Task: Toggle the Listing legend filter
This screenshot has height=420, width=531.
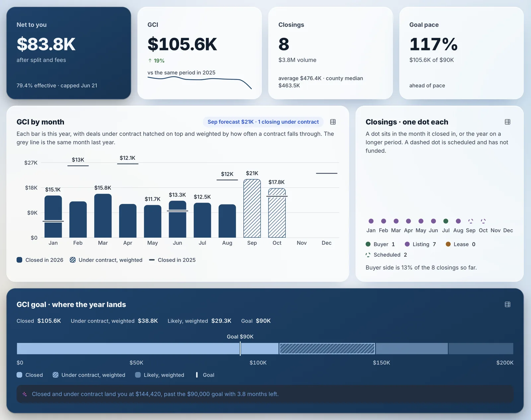Action: point(420,244)
